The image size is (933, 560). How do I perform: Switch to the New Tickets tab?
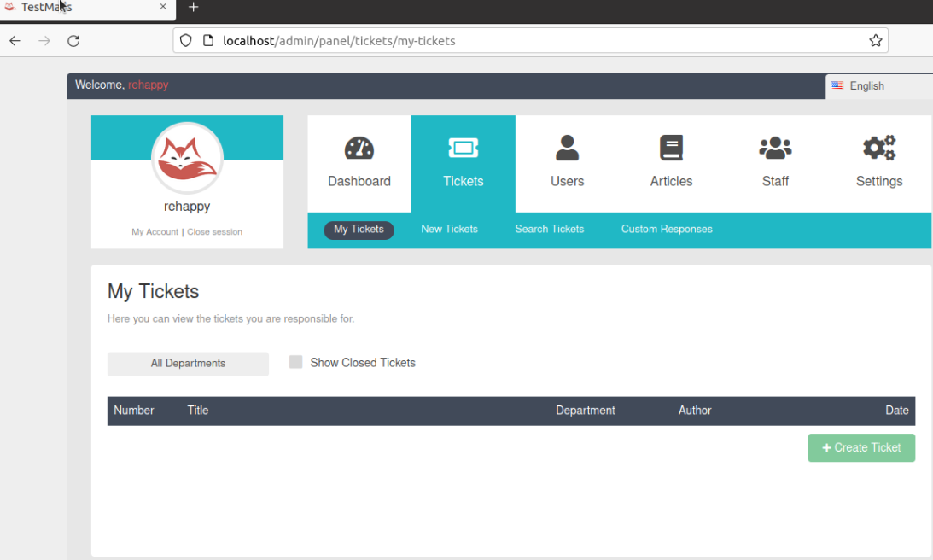coord(449,229)
